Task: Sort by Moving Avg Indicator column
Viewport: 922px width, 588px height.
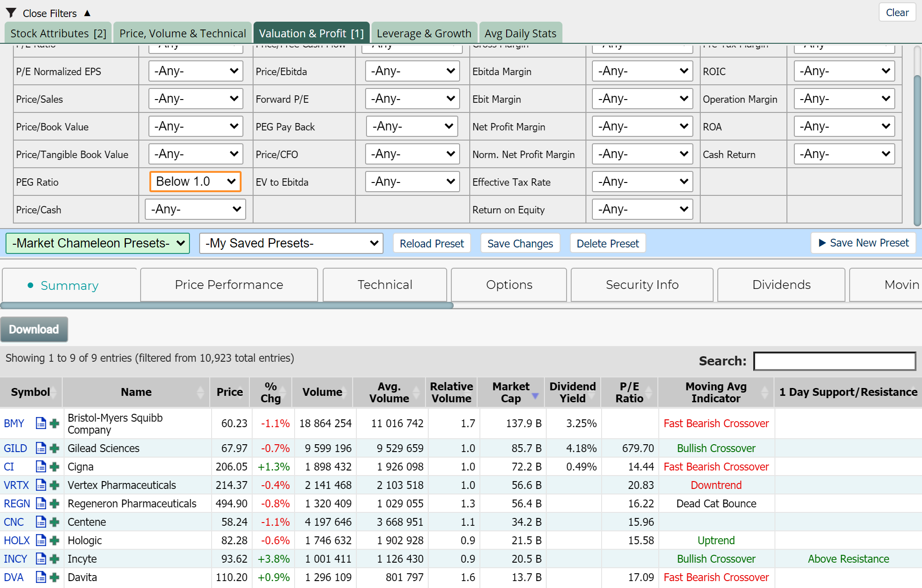Action: click(x=716, y=392)
